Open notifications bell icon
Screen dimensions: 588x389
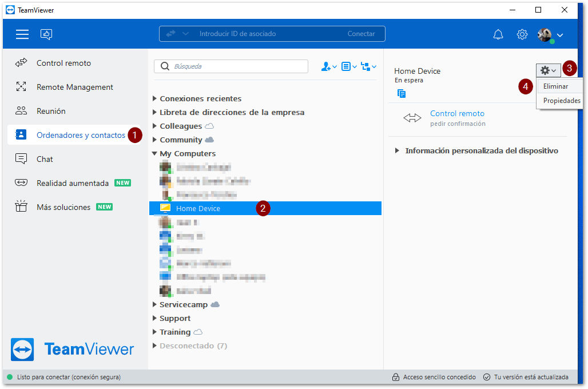click(498, 34)
